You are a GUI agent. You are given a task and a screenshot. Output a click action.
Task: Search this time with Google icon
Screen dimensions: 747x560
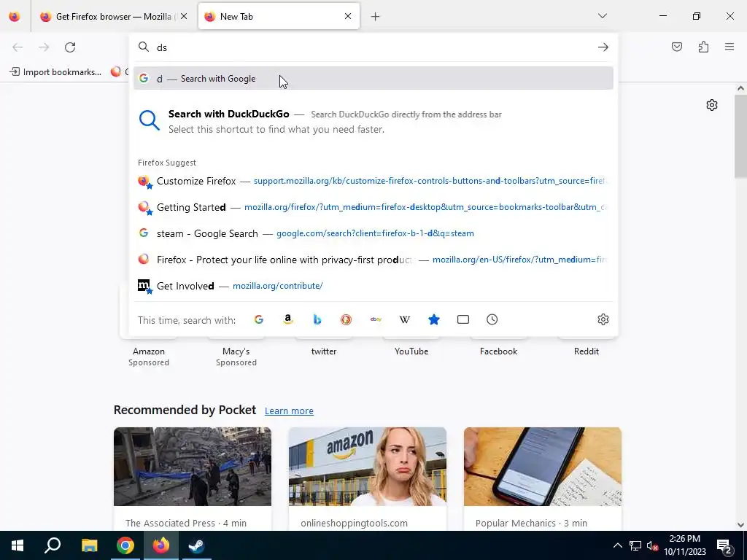coord(259,319)
